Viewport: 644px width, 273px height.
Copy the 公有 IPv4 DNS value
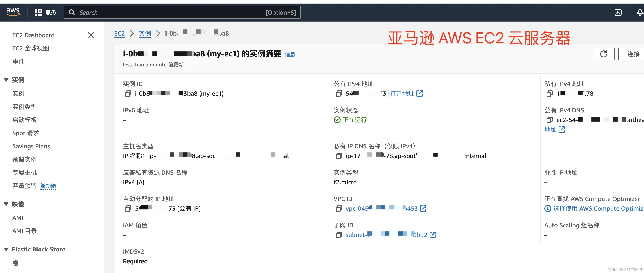549,120
